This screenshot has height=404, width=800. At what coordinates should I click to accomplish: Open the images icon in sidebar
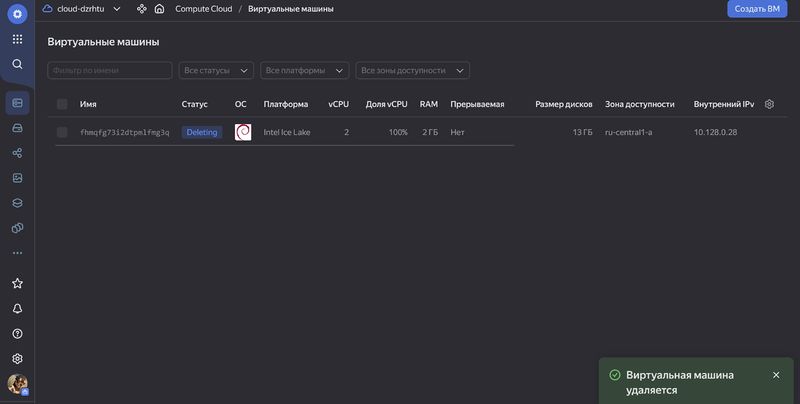point(17,178)
